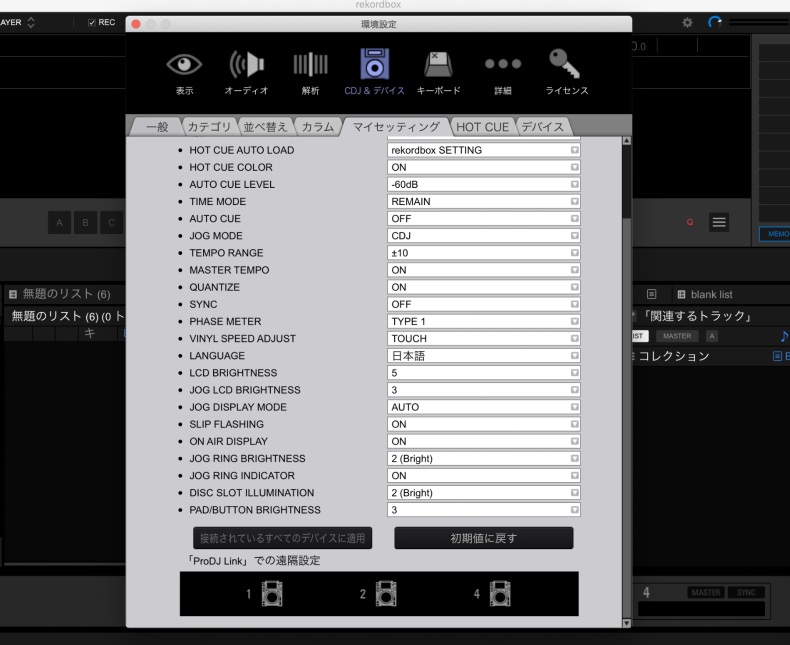Select CDJ player 4 icon in ProDJ Link
790x645 pixels.
tap(500, 593)
